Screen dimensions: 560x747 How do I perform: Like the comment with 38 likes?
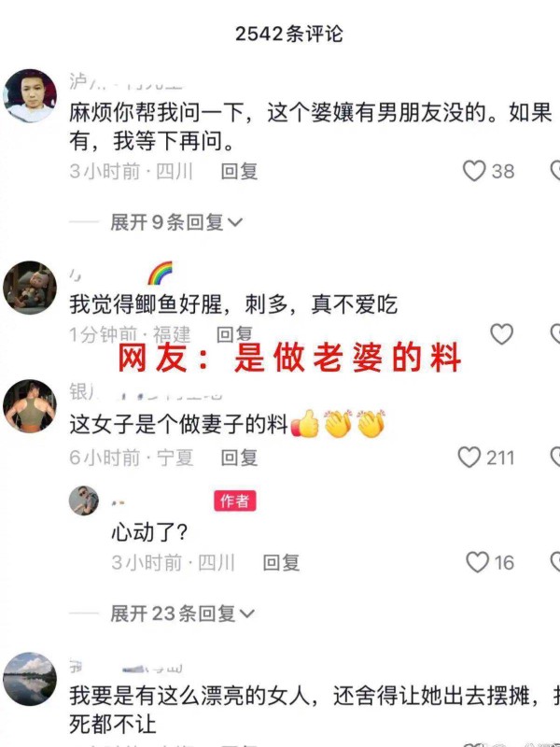tap(474, 171)
